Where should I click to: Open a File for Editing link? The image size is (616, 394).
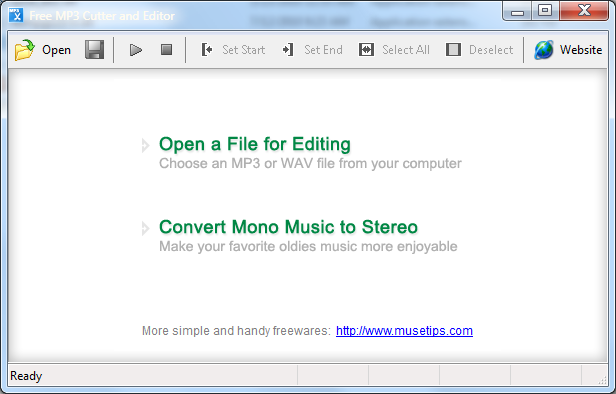(255, 144)
